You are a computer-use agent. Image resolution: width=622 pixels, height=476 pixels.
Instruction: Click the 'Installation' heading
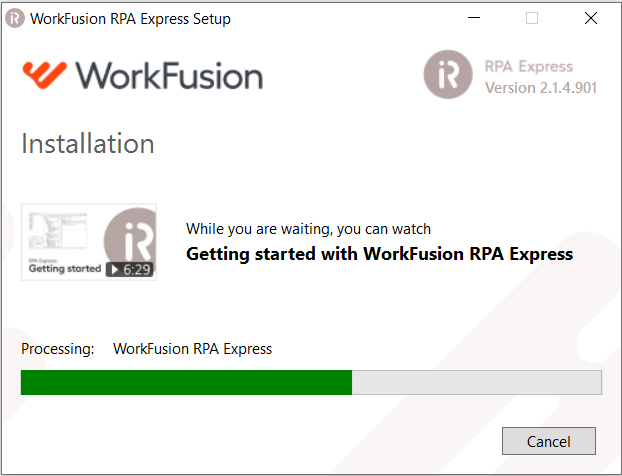88,143
